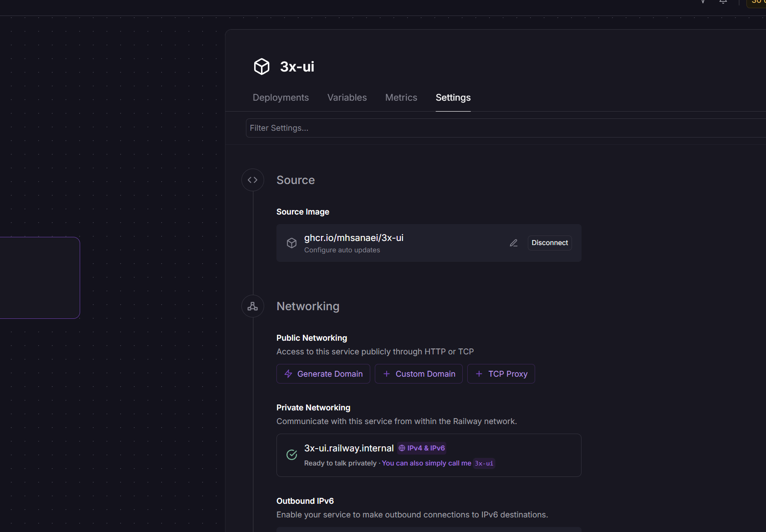Select the Settings tab

pyautogui.click(x=453, y=97)
